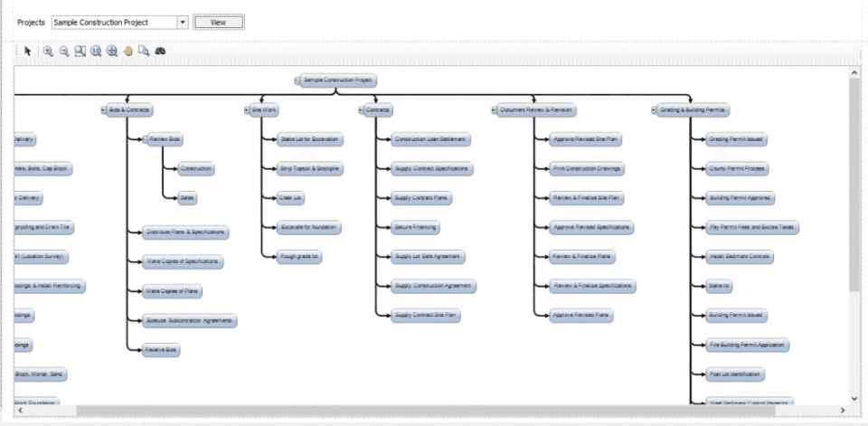The image size is (868, 426).
Task: Collapse the Bids & Contracts branch
Action: tap(103, 110)
